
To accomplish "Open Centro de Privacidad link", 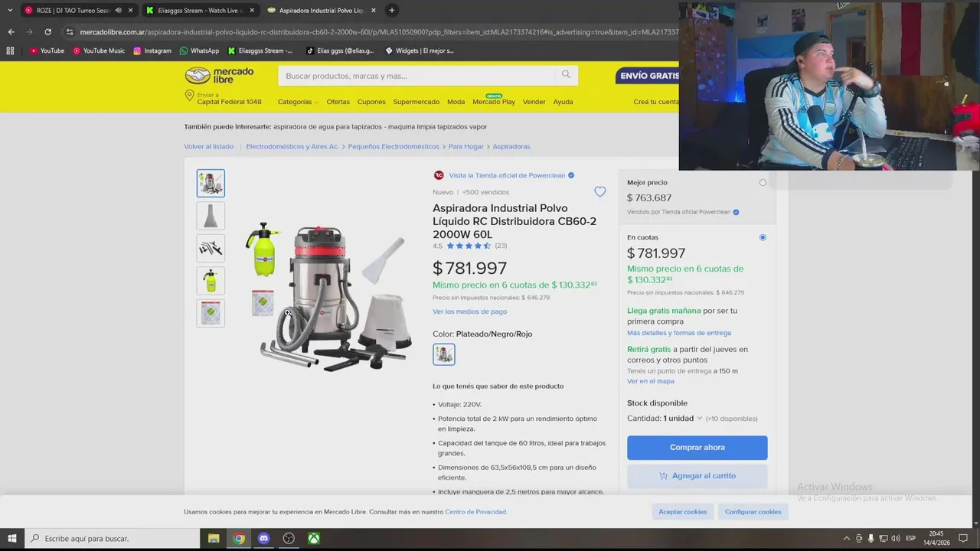I will pyautogui.click(x=475, y=512).
